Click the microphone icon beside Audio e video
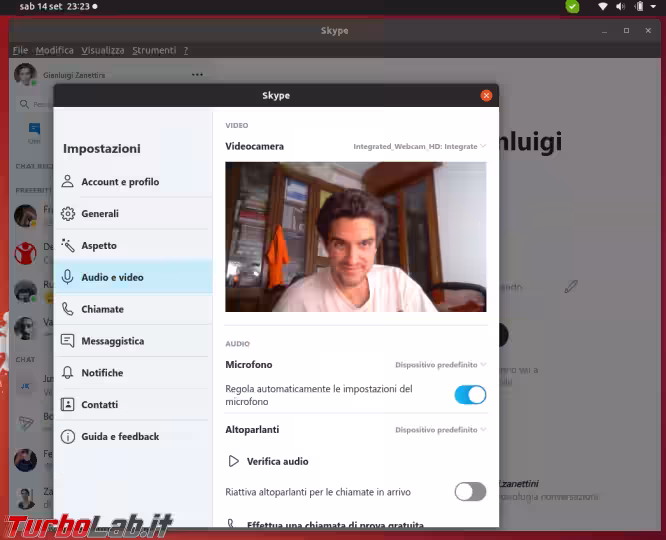Viewport: 666px width, 540px height. [x=68, y=277]
